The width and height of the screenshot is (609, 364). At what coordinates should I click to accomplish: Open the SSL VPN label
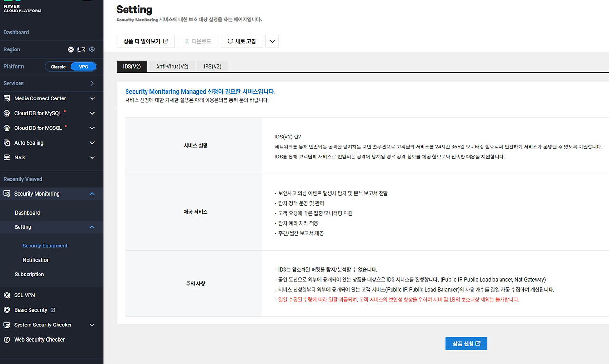coord(25,295)
